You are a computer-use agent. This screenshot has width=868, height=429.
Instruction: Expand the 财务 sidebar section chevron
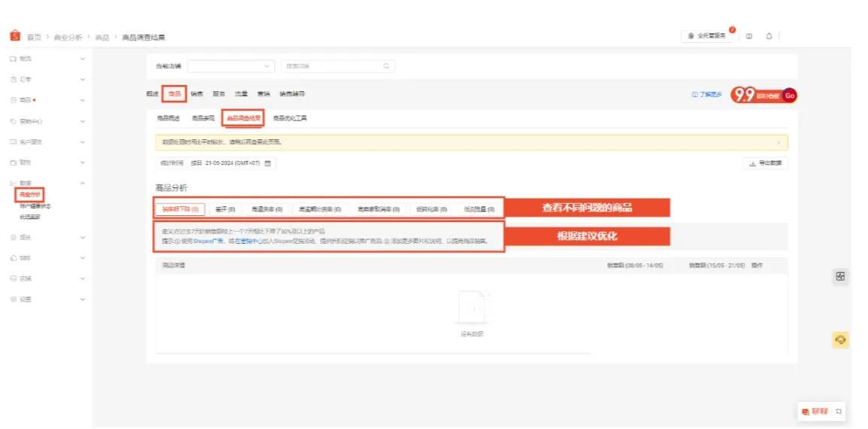[x=83, y=163]
